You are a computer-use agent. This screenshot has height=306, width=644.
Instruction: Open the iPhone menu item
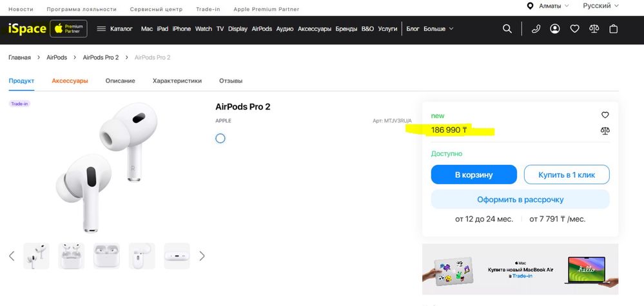click(x=182, y=29)
